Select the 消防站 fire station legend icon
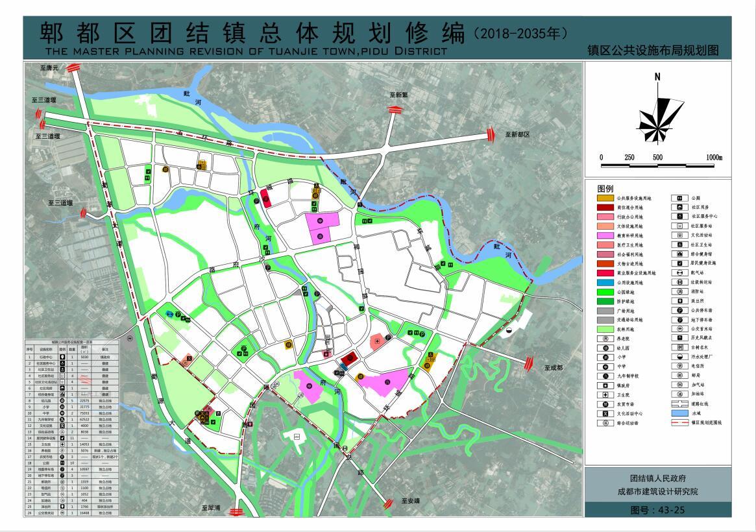This screenshot has width=756, height=532. [679, 293]
